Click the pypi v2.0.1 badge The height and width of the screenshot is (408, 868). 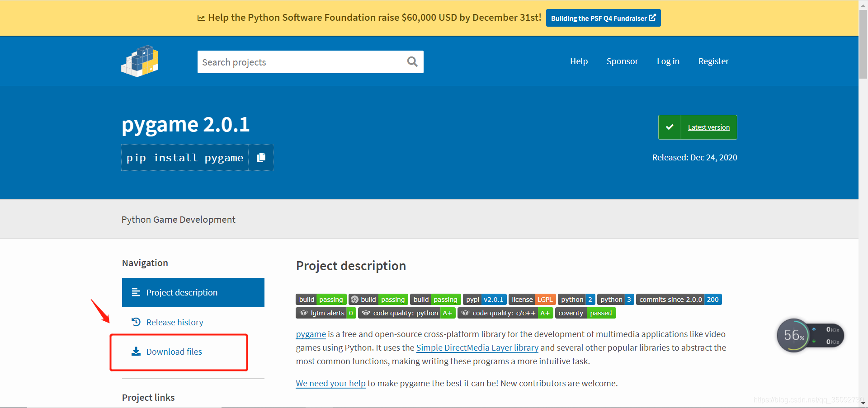pos(485,300)
